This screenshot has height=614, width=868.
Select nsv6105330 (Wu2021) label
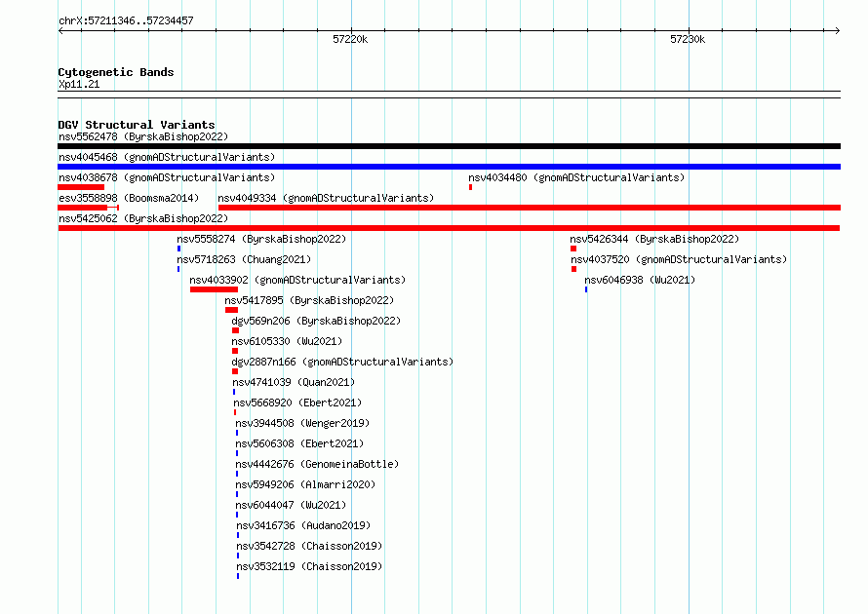point(287,341)
